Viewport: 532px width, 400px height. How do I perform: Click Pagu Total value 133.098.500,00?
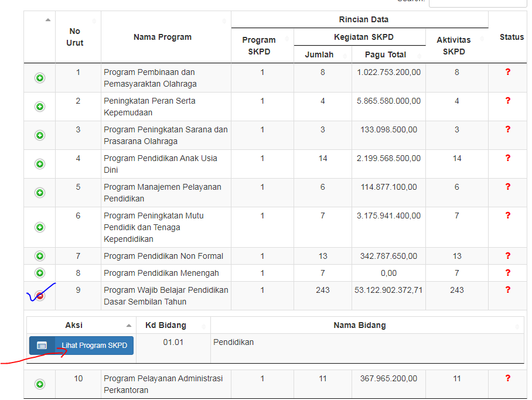point(388,129)
